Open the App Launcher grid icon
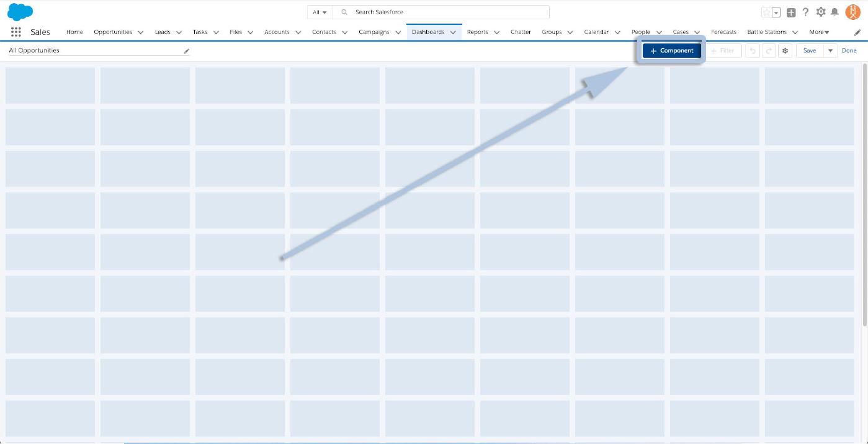Screen dimensions: 868x444 click(16, 32)
